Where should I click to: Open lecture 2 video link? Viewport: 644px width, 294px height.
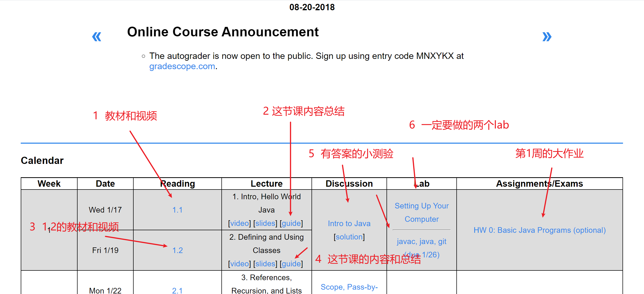click(240, 264)
